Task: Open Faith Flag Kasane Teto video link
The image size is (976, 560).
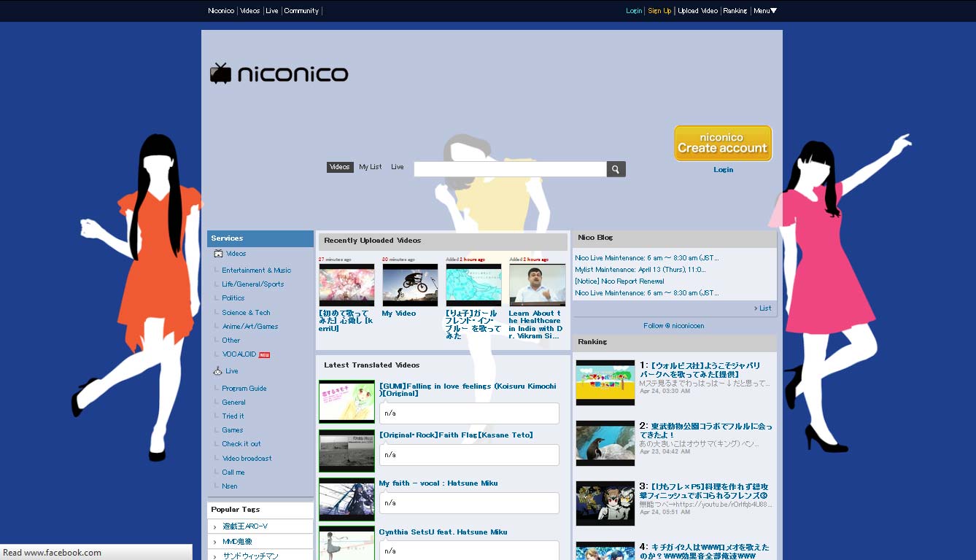Action: pos(456,435)
